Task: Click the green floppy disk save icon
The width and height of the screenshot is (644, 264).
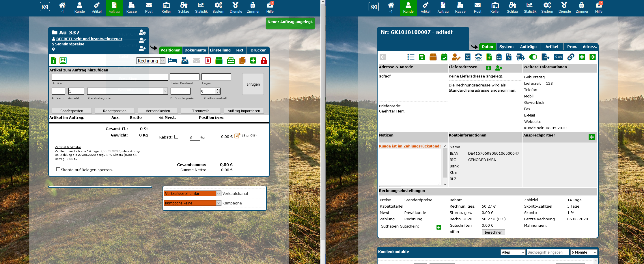Action: pos(422,57)
